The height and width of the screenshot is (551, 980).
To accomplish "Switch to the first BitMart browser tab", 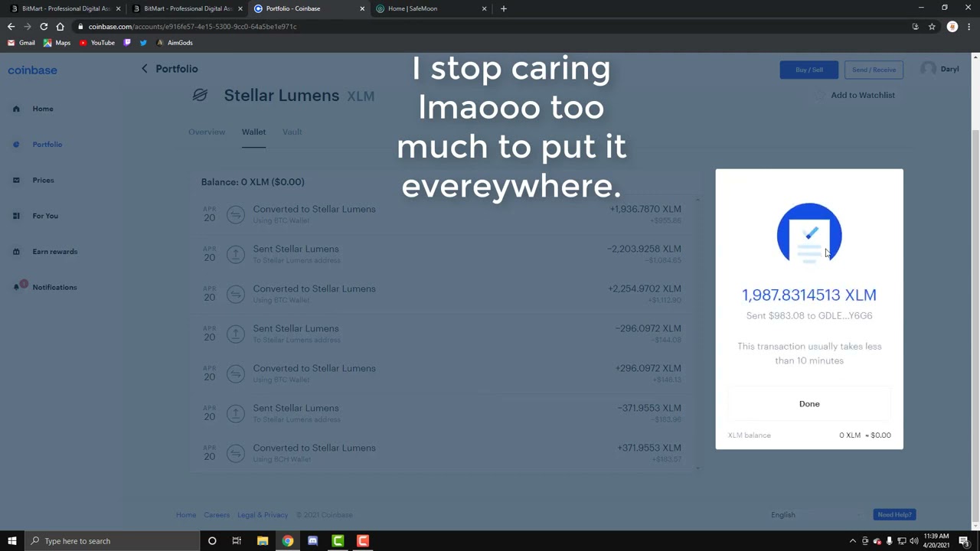I will [x=65, y=8].
